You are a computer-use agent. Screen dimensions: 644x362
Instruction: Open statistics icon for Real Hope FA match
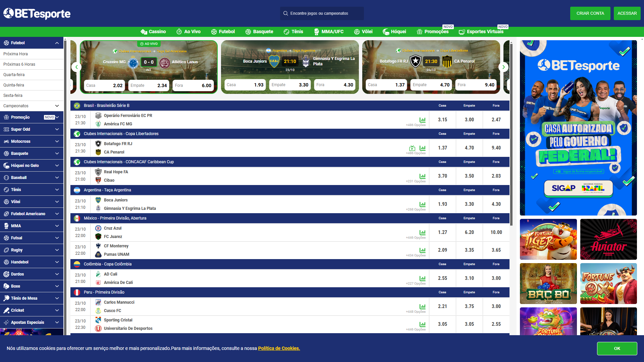coord(423,176)
